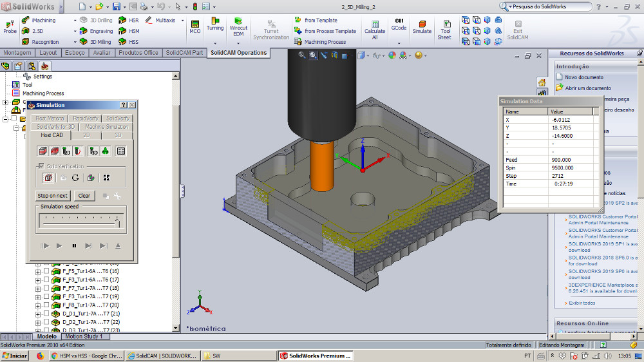Check the F_F3_Tur1-7A T7 (19) operation box

click(46, 296)
